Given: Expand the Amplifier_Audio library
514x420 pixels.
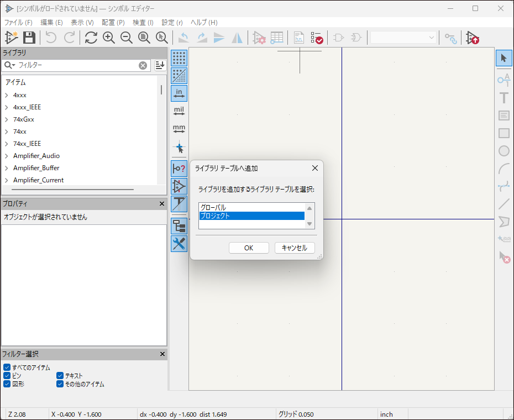Looking at the screenshot, I should (6, 156).
